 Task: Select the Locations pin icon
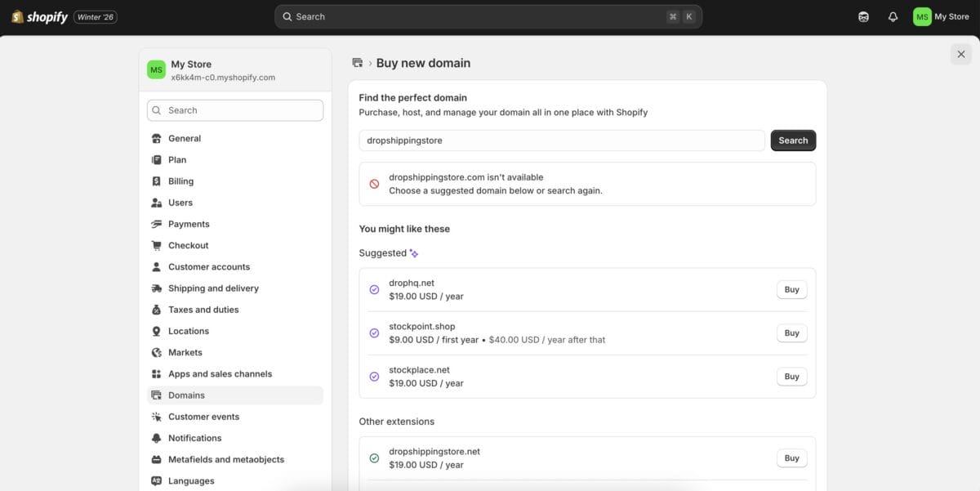pos(156,331)
